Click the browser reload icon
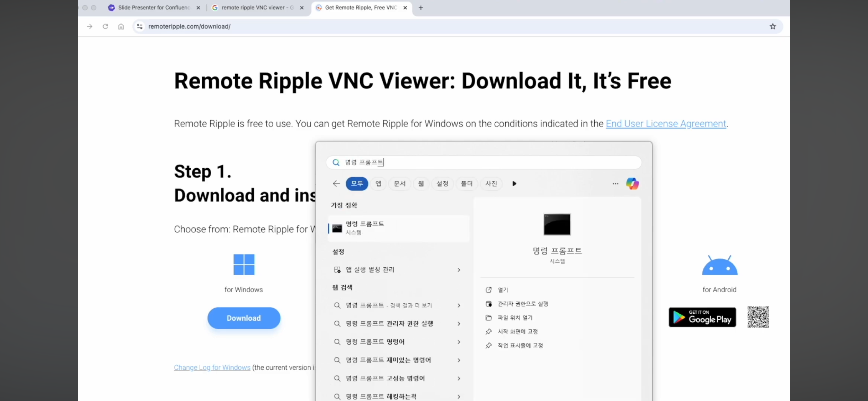Image resolution: width=868 pixels, height=401 pixels. point(105,26)
